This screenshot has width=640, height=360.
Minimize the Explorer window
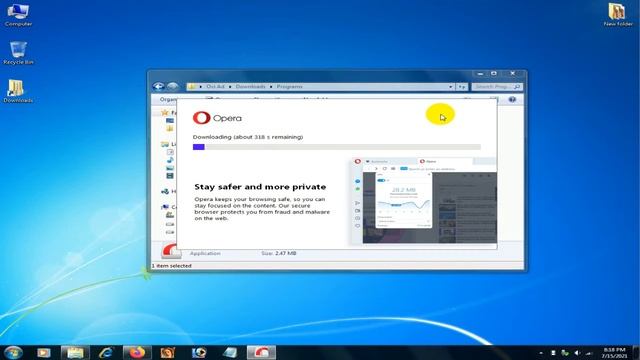point(480,73)
